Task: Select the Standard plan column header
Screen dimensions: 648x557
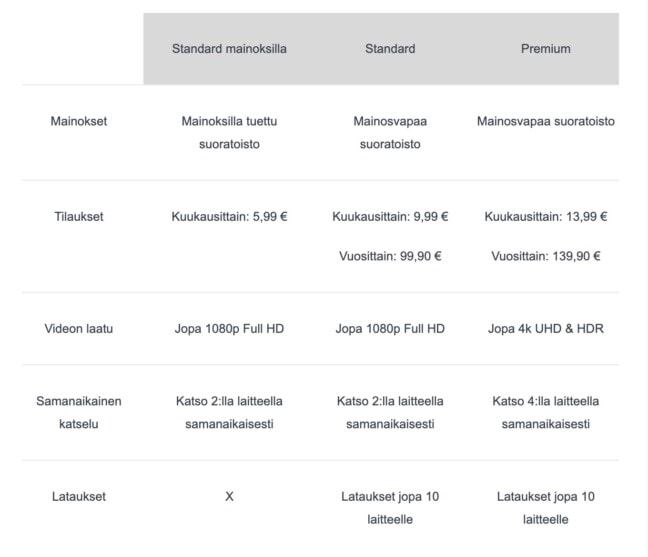Action: pyautogui.click(x=390, y=49)
